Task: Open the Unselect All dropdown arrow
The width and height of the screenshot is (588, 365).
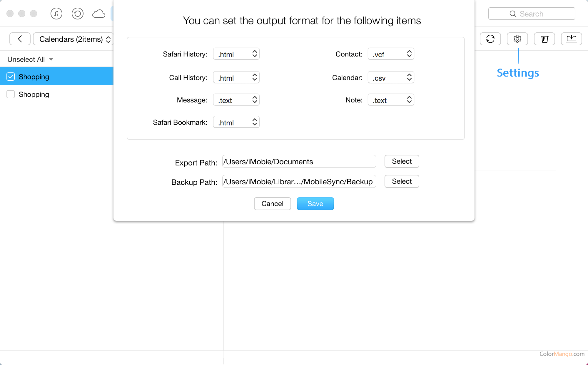Action: [51, 59]
